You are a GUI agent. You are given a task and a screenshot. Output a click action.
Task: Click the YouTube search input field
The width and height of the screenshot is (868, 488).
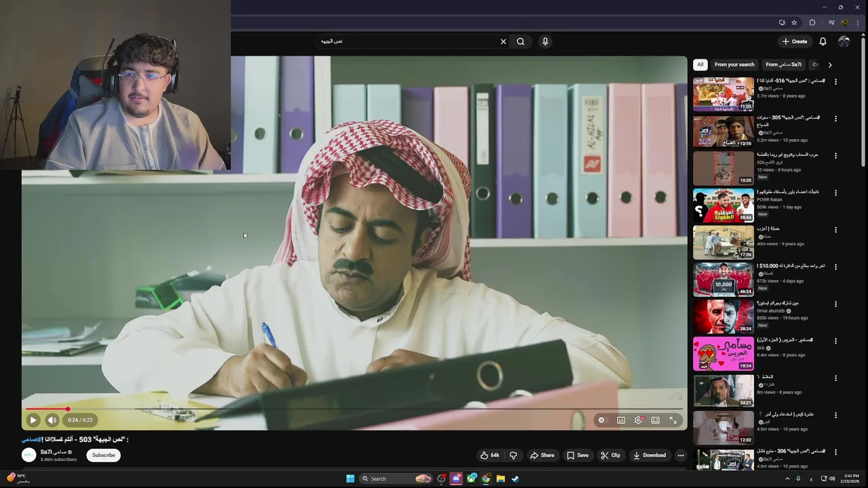pyautogui.click(x=407, y=41)
